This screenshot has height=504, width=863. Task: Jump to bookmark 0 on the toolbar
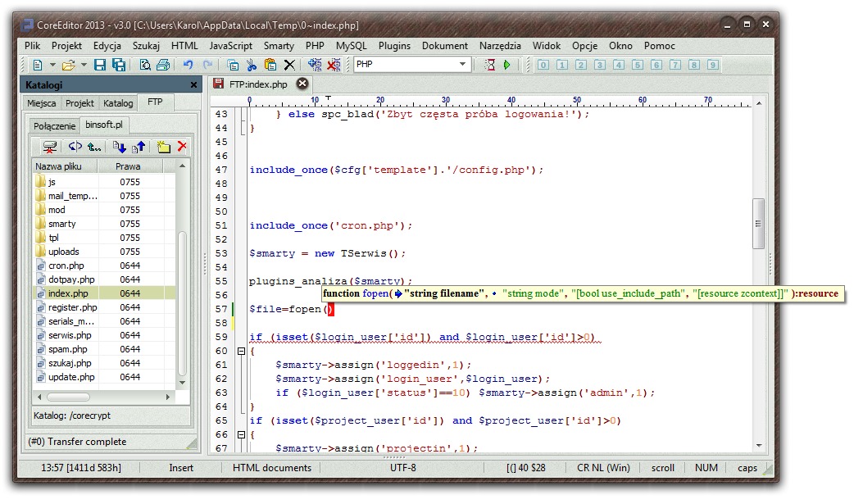[543, 65]
